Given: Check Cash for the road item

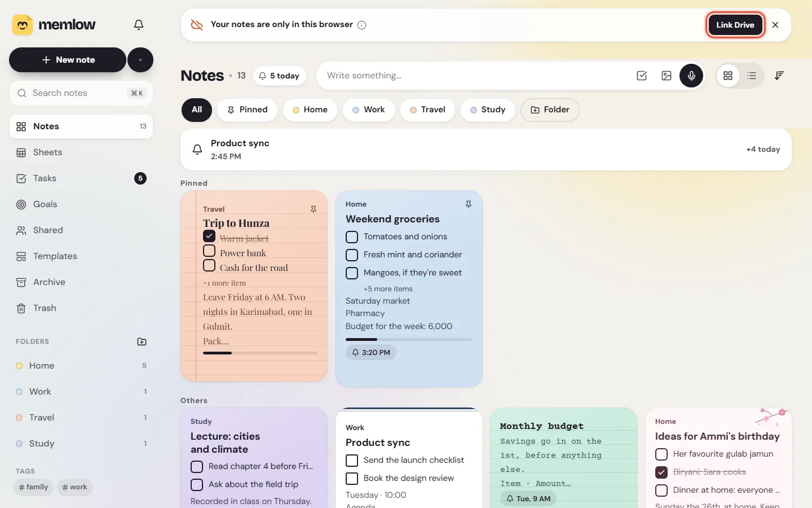Looking at the screenshot, I should pyautogui.click(x=209, y=265).
